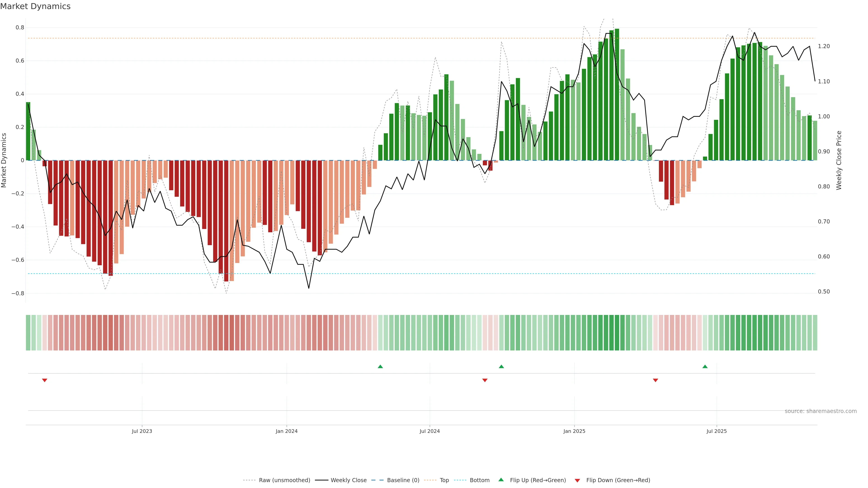The width and height of the screenshot is (868, 488).
Task: Click red flip-down marker after Jan 2025
Action: coord(655,380)
